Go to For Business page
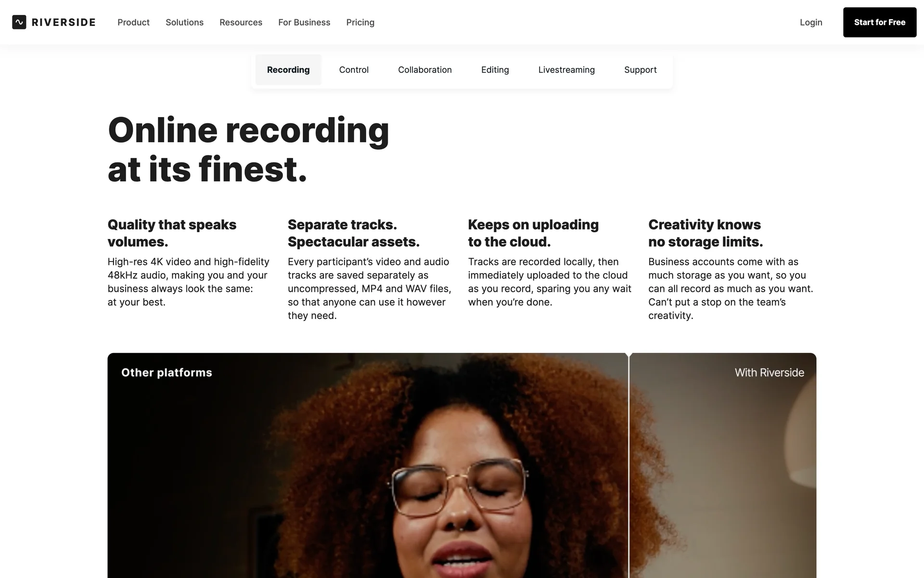The height and width of the screenshot is (578, 924). (304, 22)
